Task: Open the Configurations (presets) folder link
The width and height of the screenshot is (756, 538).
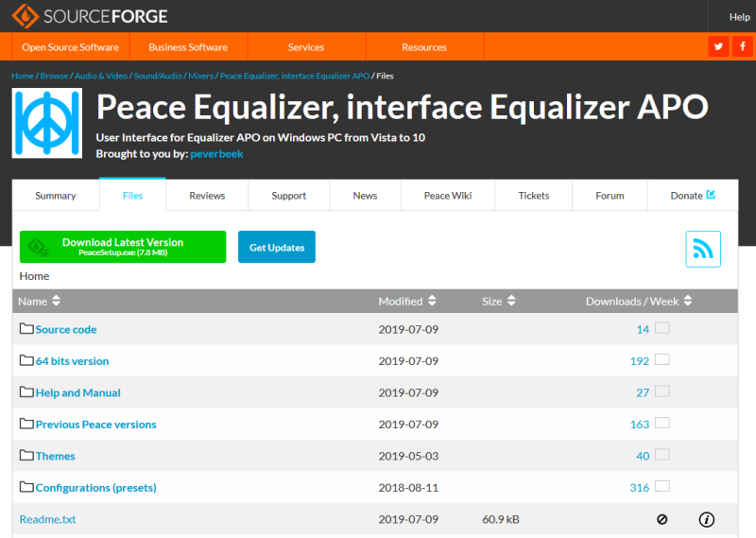Action: click(x=96, y=487)
